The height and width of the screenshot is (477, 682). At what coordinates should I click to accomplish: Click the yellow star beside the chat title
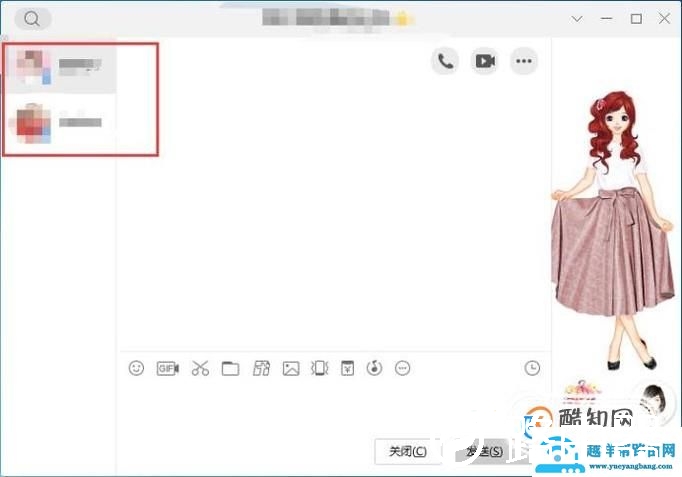(402, 19)
